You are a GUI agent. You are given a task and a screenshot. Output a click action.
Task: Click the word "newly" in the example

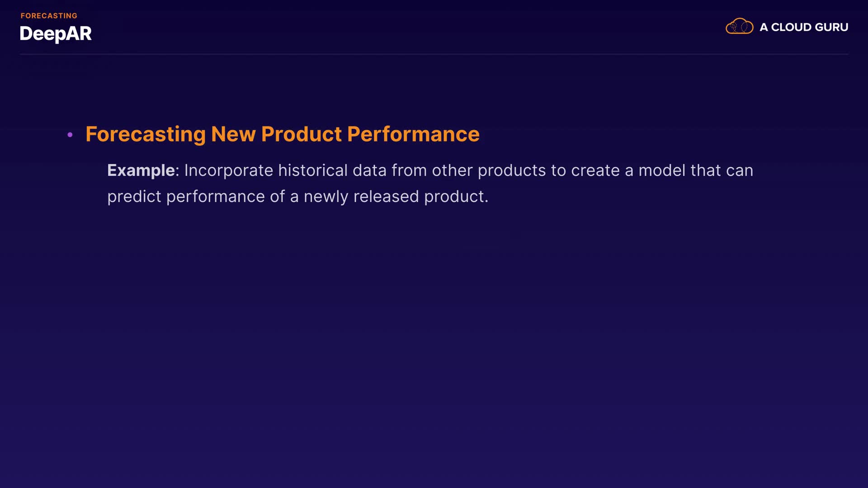tap(325, 197)
